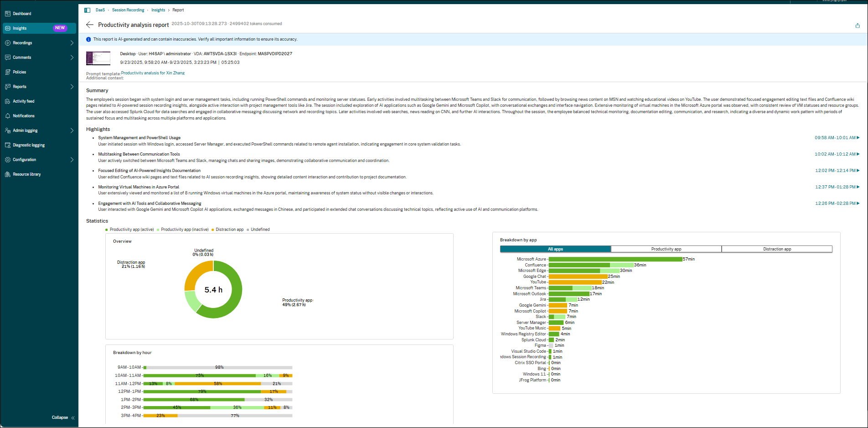Switch to the Productivity app tab
The image size is (868, 428).
point(666,249)
